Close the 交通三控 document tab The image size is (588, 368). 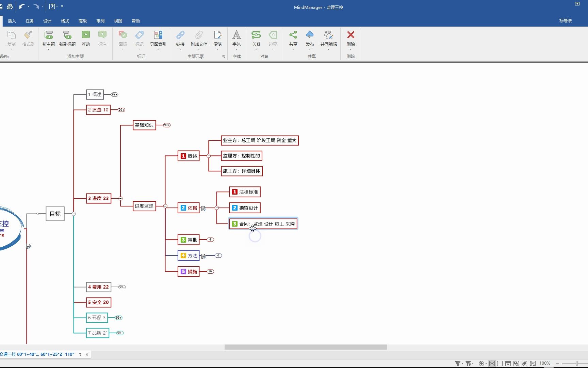coord(87,354)
